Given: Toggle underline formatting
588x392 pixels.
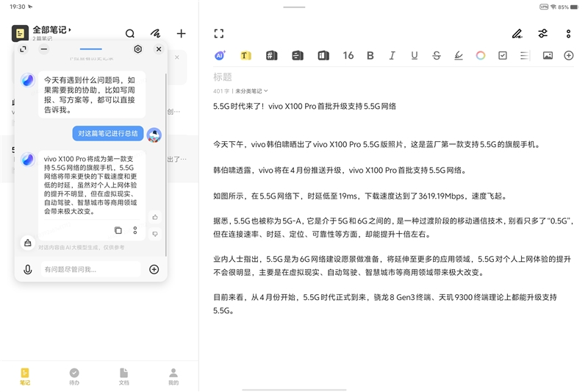Looking at the screenshot, I should (x=415, y=55).
